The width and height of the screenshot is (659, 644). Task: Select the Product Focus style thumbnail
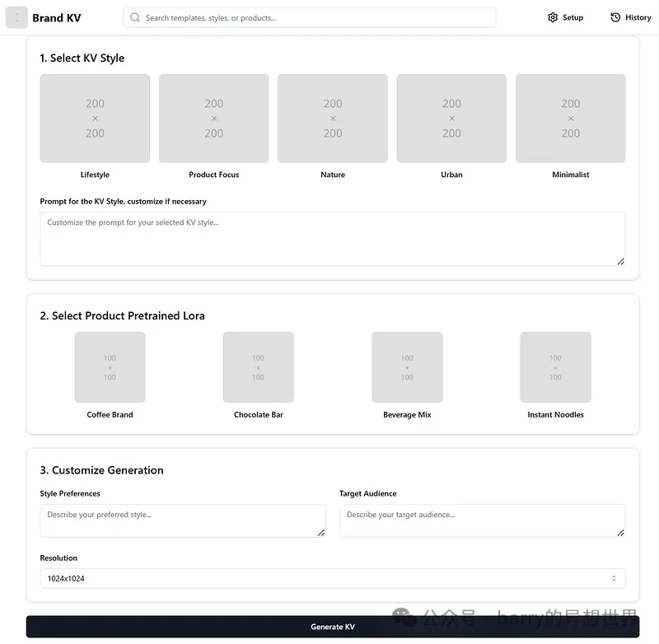point(214,119)
